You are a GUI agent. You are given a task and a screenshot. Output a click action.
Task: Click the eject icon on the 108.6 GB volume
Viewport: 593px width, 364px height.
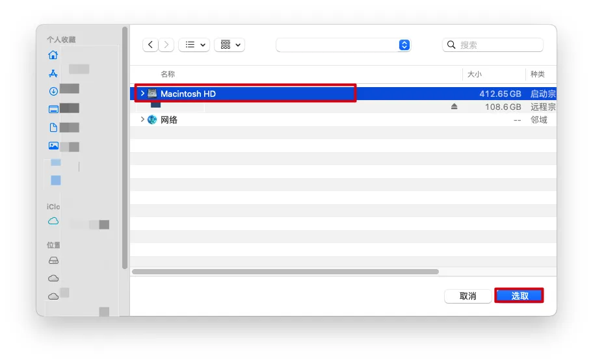(455, 107)
